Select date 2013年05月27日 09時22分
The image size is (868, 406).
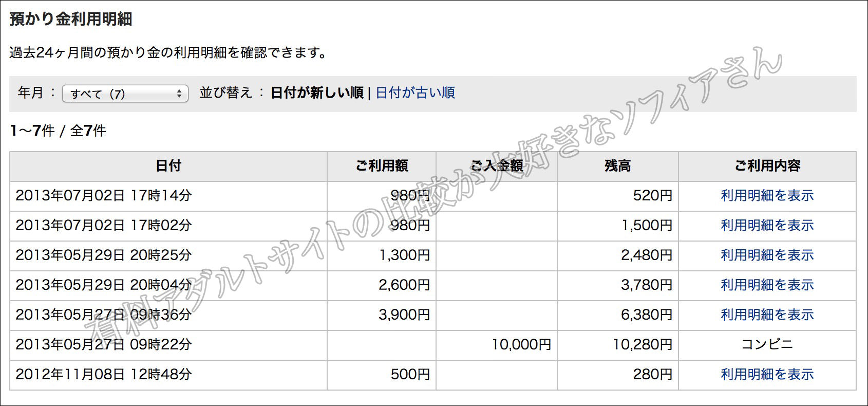coord(103,344)
